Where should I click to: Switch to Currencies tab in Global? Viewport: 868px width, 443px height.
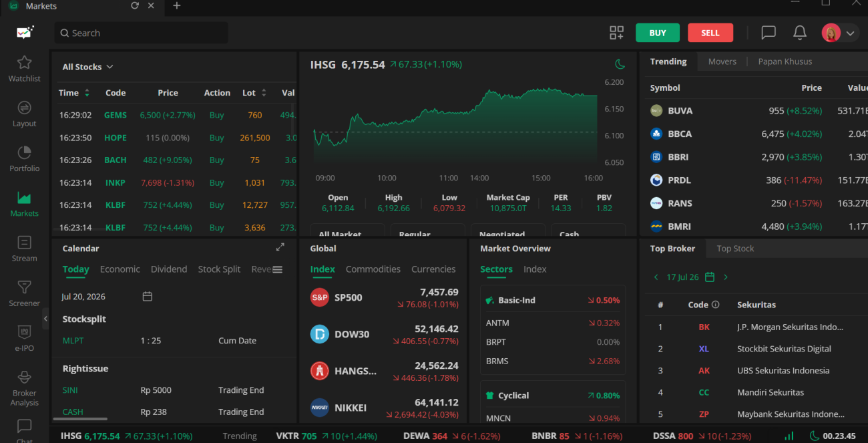click(x=433, y=269)
